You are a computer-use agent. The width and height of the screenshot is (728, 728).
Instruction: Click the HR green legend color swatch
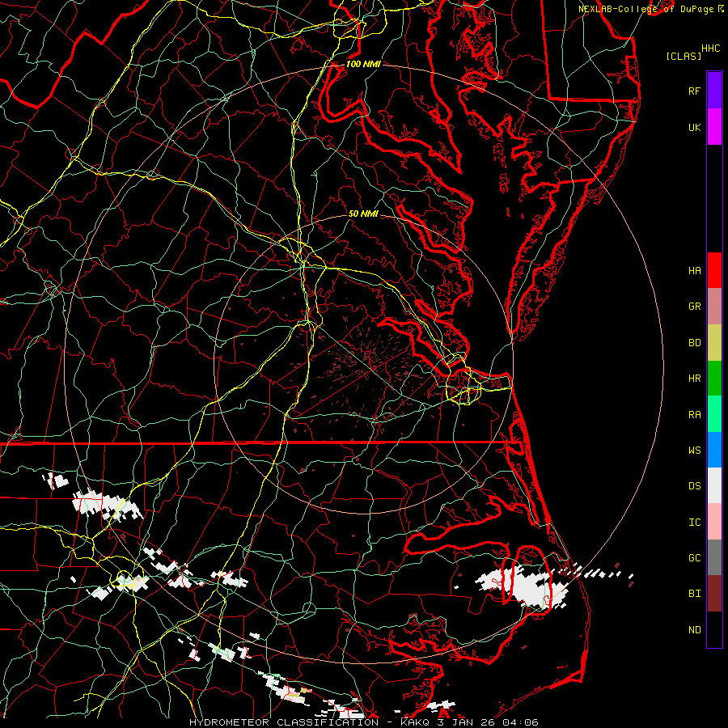pyautogui.click(x=714, y=379)
